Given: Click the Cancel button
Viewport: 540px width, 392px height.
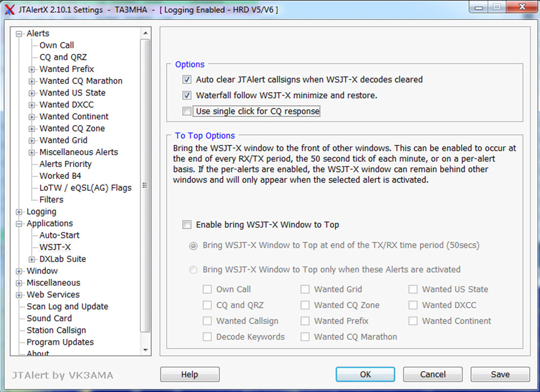Looking at the screenshot, I should pyautogui.click(x=433, y=374).
